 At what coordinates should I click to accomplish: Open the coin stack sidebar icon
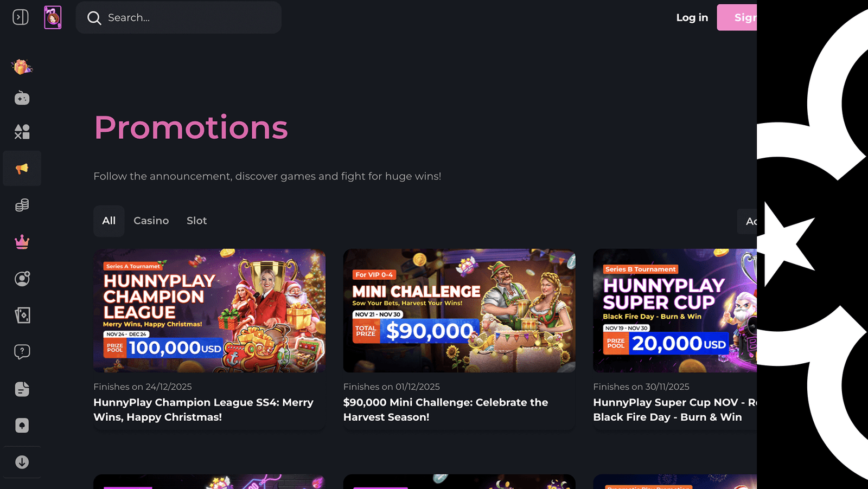(x=22, y=205)
